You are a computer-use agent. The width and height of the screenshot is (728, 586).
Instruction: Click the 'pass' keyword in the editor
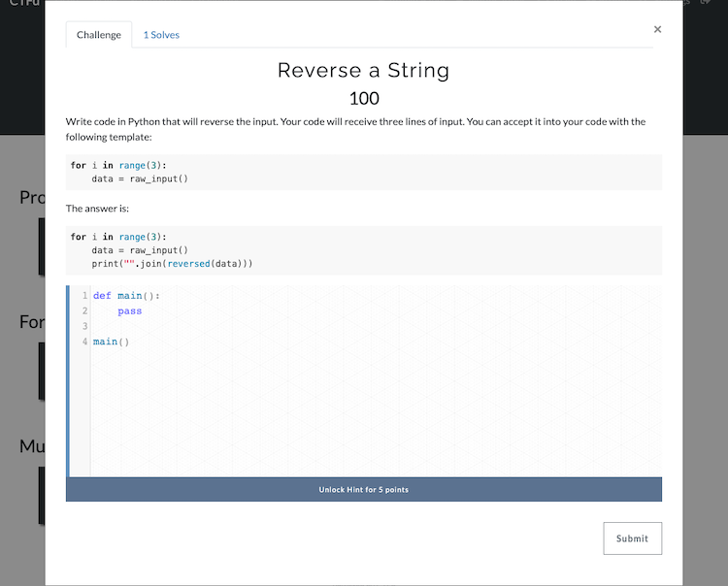[x=129, y=311]
